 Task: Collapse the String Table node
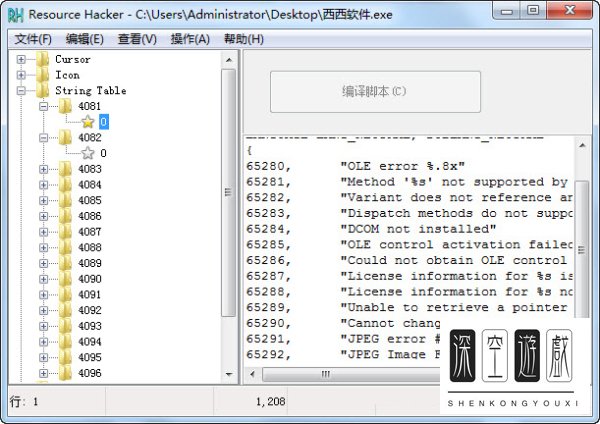pyautogui.click(x=21, y=91)
